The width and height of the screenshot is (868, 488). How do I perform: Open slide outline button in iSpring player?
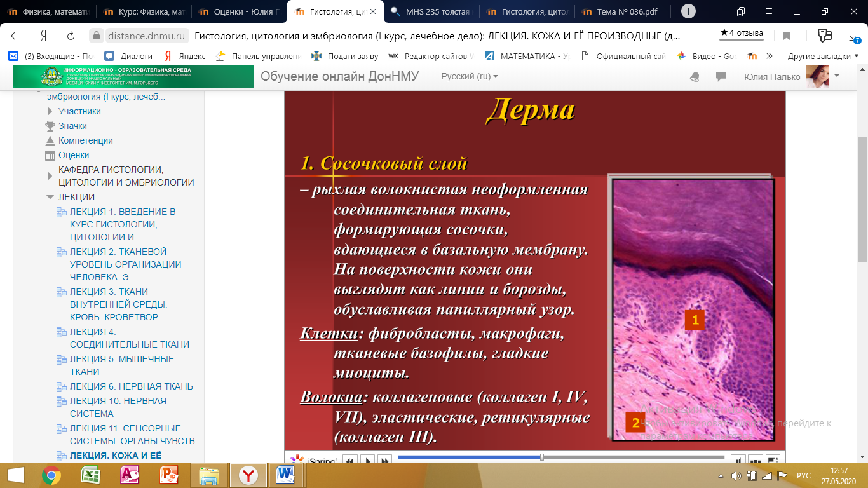(756, 460)
